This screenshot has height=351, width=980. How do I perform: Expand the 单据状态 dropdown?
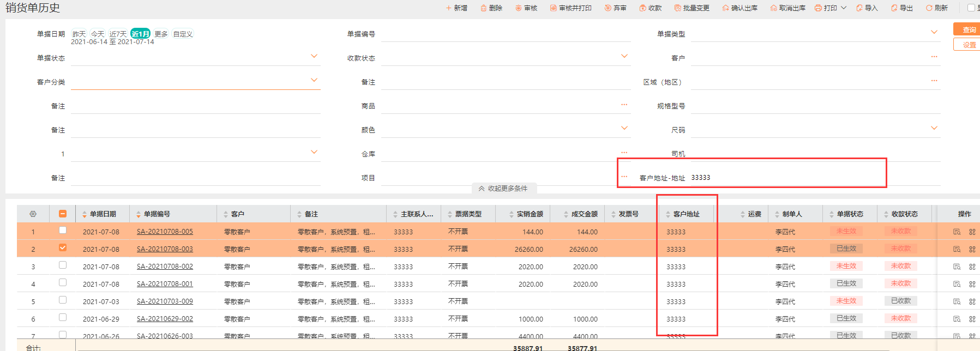point(314,57)
